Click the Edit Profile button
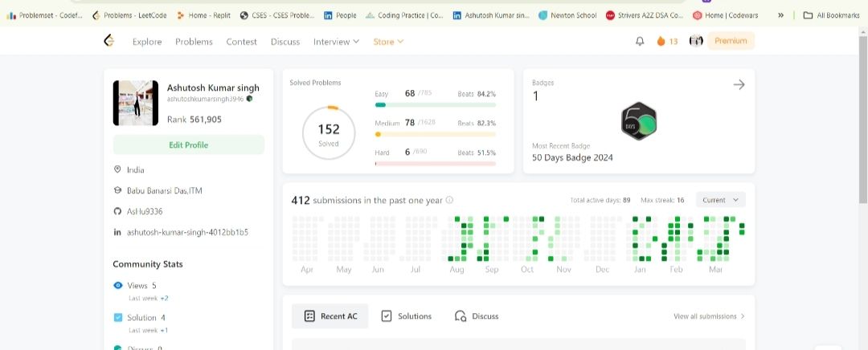 point(189,144)
